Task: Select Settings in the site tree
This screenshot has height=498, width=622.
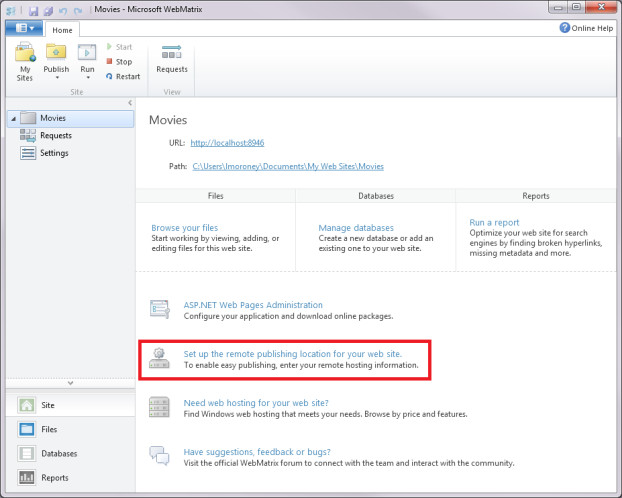Action: coord(54,153)
